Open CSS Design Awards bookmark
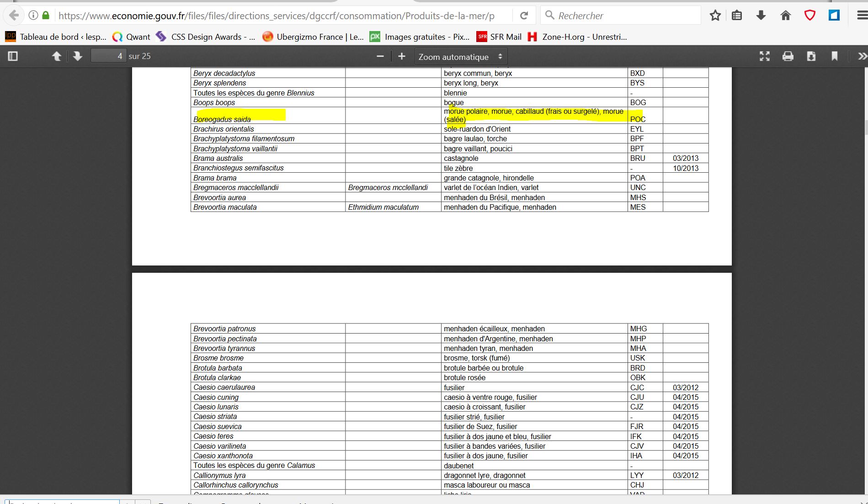This screenshot has width=868, height=504. [206, 37]
